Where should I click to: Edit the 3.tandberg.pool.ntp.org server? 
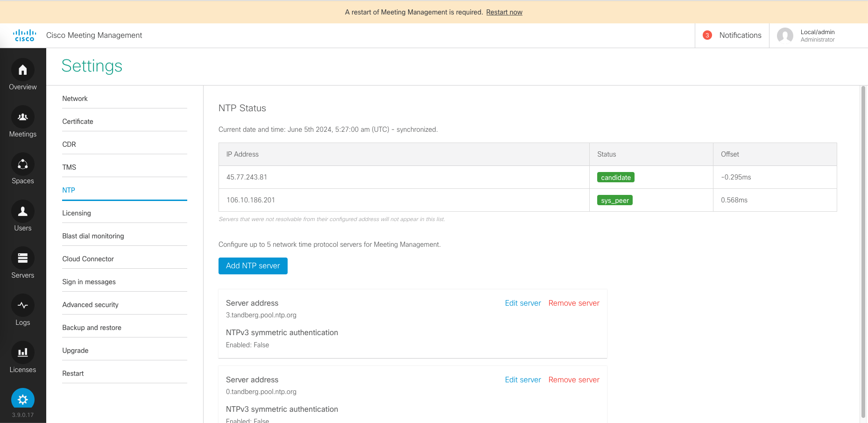(x=522, y=303)
